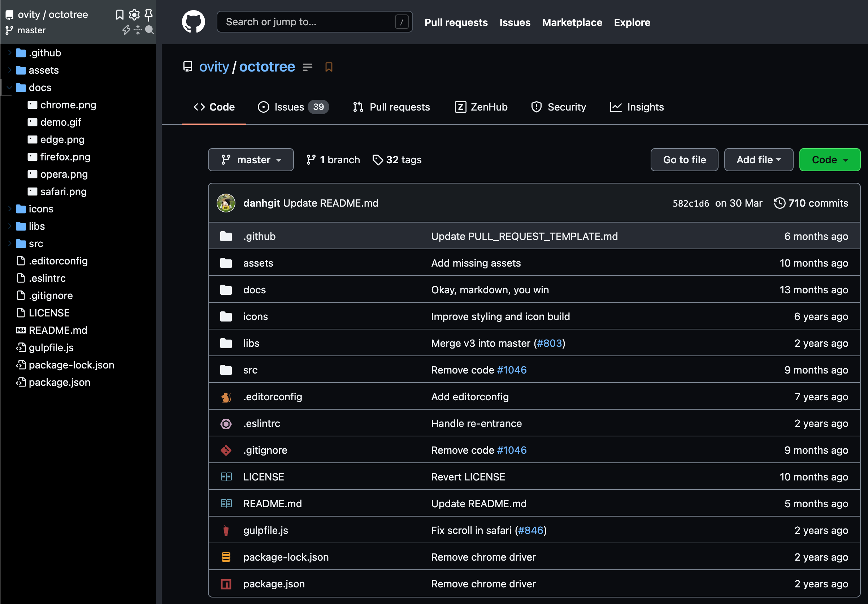Viewport: 868px width, 604px height.
Task: Collapse the docs folder in the sidebar
Action: point(9,87)
